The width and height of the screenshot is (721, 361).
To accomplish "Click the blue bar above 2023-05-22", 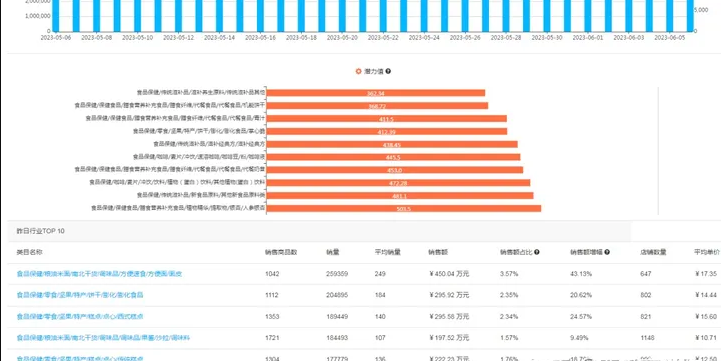I will coord(383,16).
